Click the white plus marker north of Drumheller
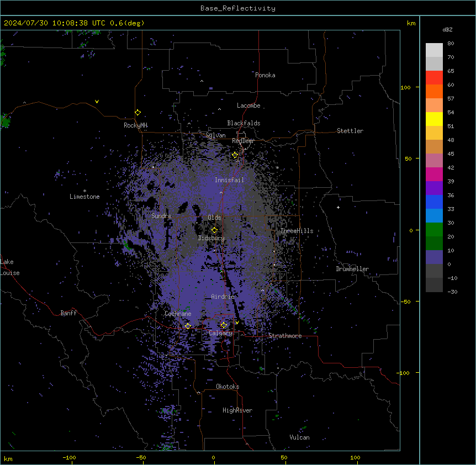Image resolution: width=476 pixels, height=465 pixels. point(338,207)
